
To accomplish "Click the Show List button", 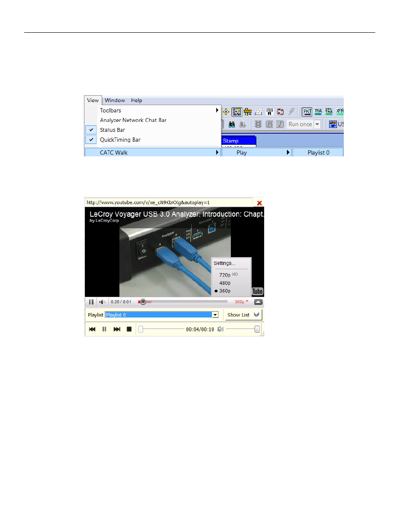I will click(243, 315).
